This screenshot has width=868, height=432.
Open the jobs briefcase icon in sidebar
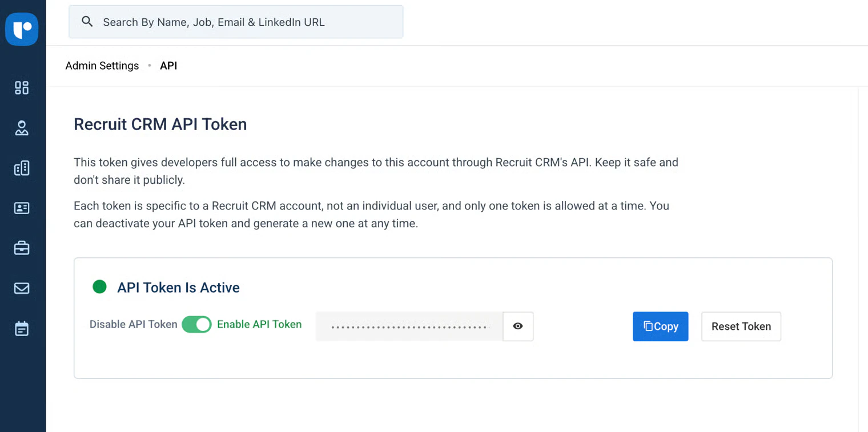point(22,248)
